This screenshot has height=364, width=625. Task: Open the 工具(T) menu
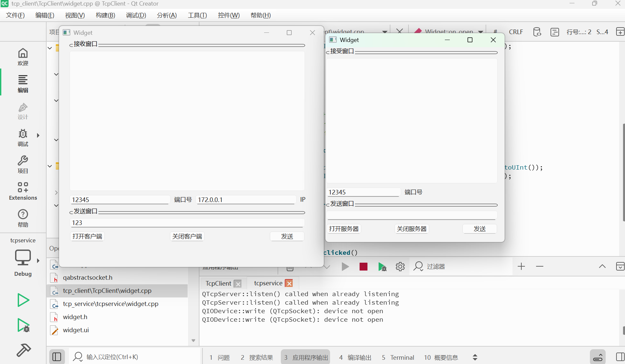click(x=197, y=15)
